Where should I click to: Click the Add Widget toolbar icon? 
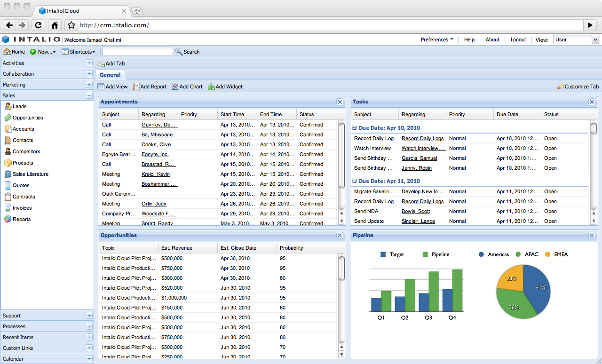212,87
